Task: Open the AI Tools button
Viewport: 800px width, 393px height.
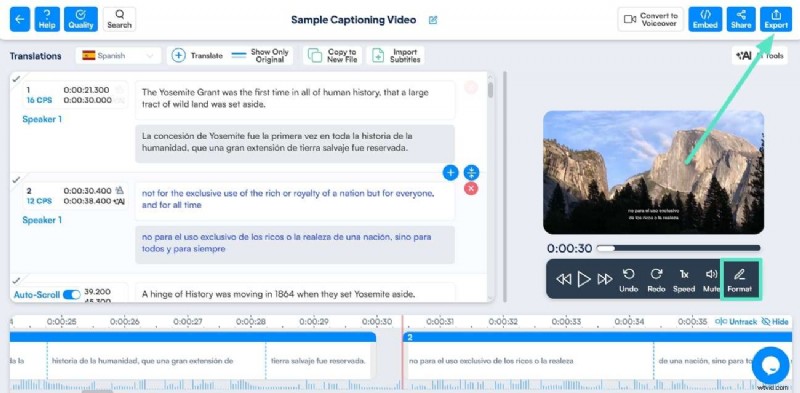Action: 759,56
